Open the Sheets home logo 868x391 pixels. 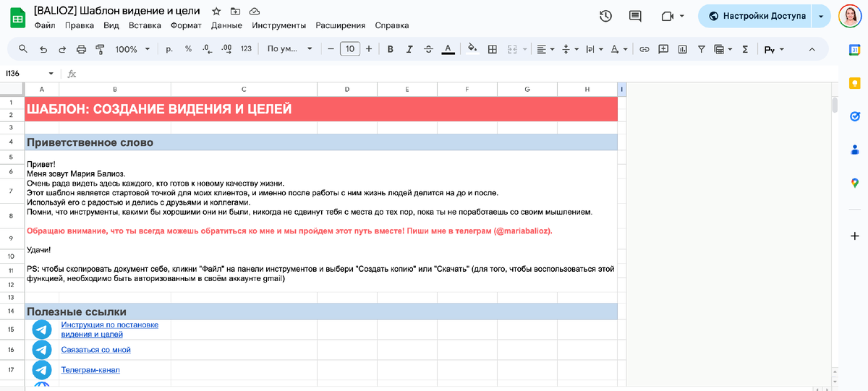[x=16, y=17]
